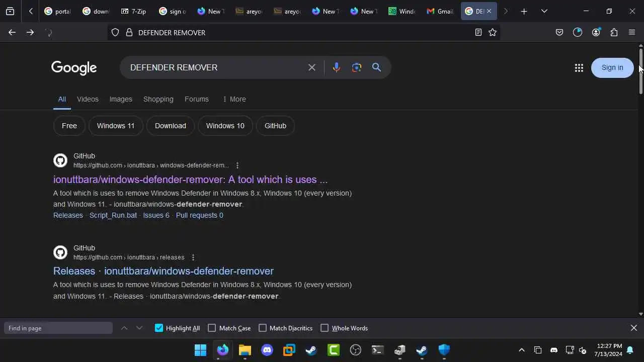Filter results by GitHub chip
Image resolution: width=644 pixels, height=362 pixels.
(275, 126)
